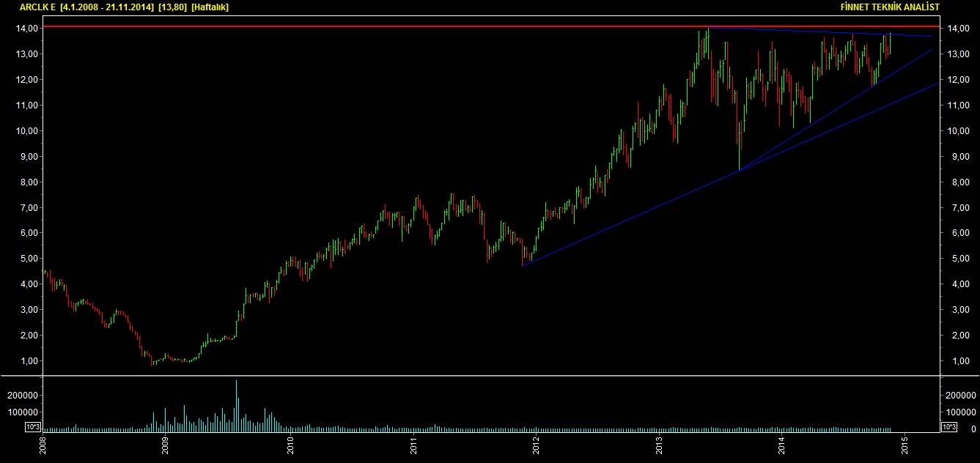The image size is (980, 463).
Task: Select the date range 4.1.2008 - 21.11.2014 text
Action: click(107, 7)
